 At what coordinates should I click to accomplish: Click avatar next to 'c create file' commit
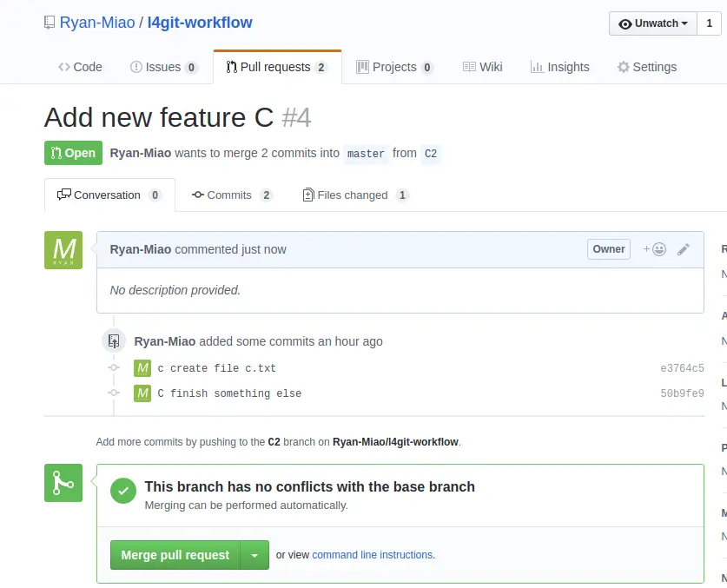click(x=142, y=368)
